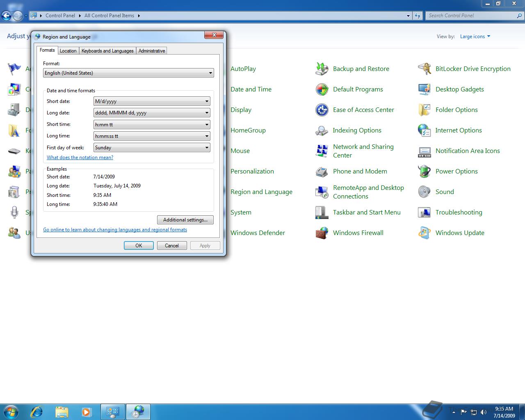The image size is (525, 420).
Task: Open the Desktop Gadgets icon
Action: [425, 89]
